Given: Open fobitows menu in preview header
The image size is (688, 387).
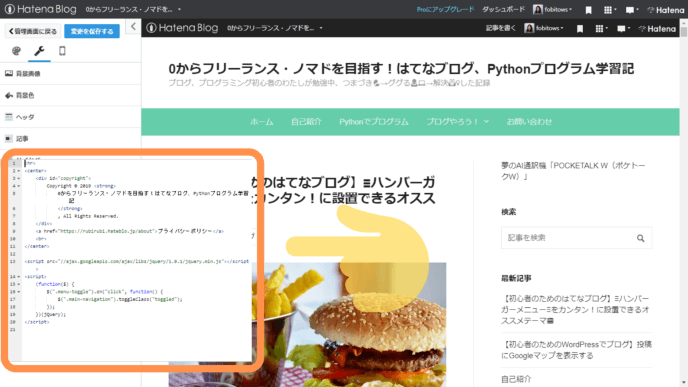Looking at the screenshot, I should 544,28.
